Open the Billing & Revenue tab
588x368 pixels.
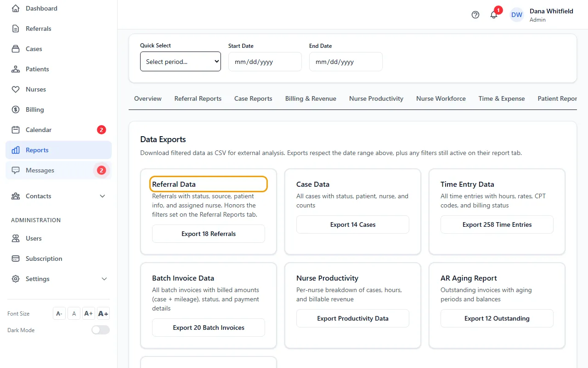click(x=311, y=98)
